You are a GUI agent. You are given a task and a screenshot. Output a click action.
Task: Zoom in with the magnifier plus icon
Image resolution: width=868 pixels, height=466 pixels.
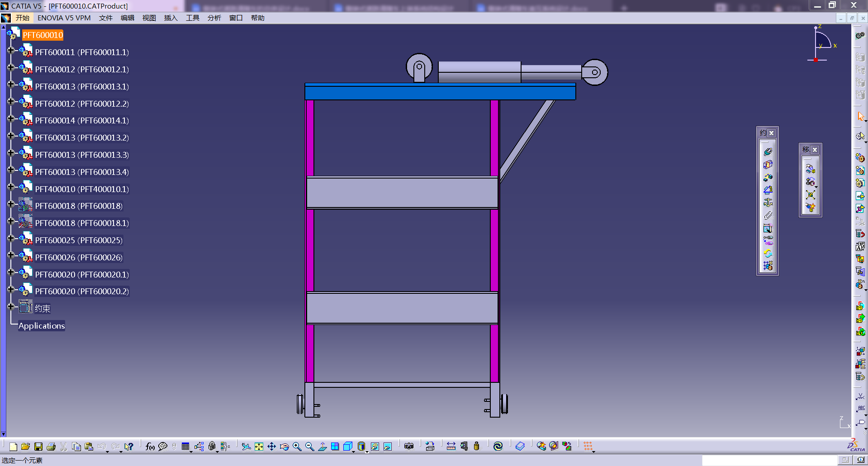pyautogui.click(x=297, y=447)
